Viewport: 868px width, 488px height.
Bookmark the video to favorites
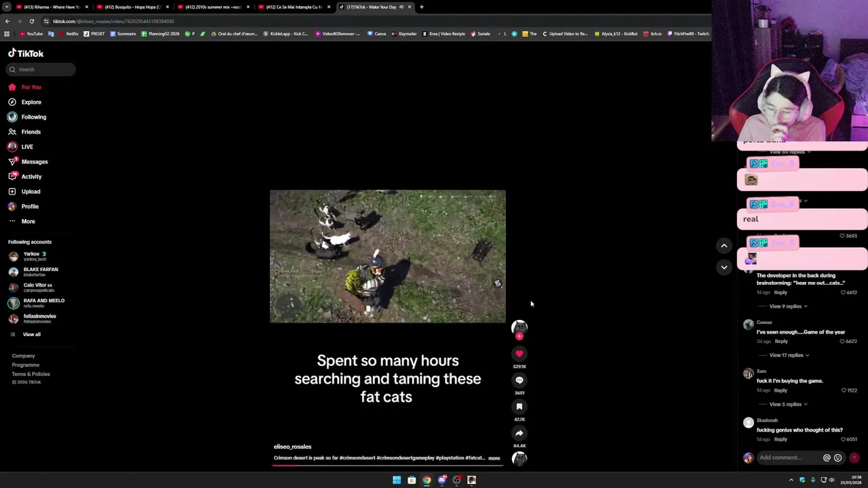tap(519, 407)
